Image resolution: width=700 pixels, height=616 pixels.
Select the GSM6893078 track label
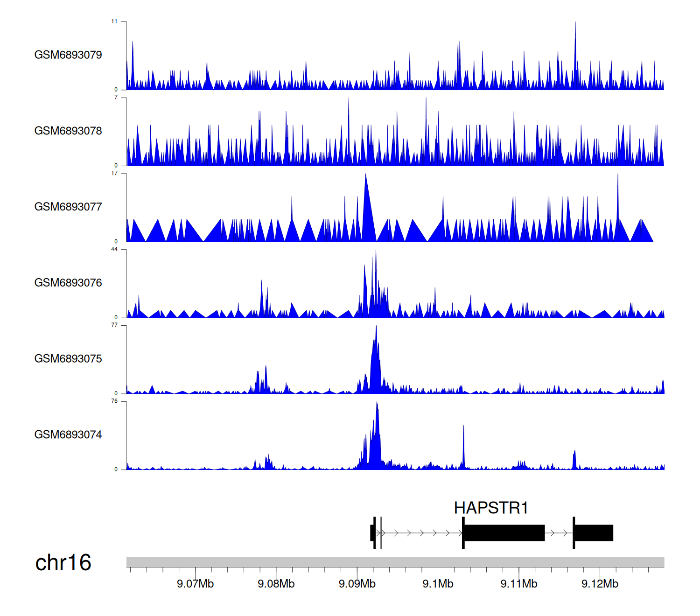point(68,131)
